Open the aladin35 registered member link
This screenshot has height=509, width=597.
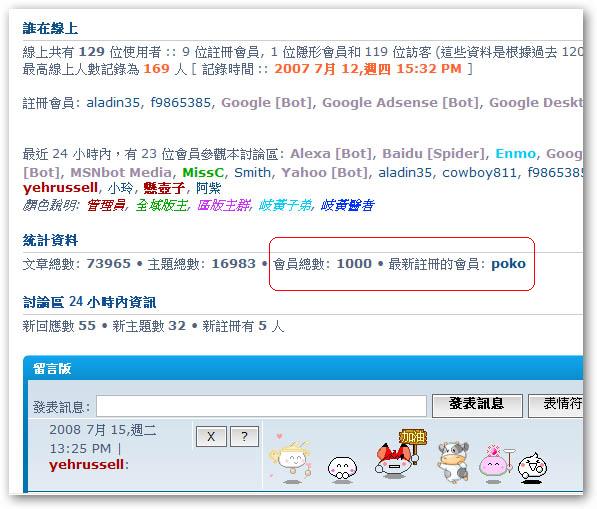click(x=113, y=103)
